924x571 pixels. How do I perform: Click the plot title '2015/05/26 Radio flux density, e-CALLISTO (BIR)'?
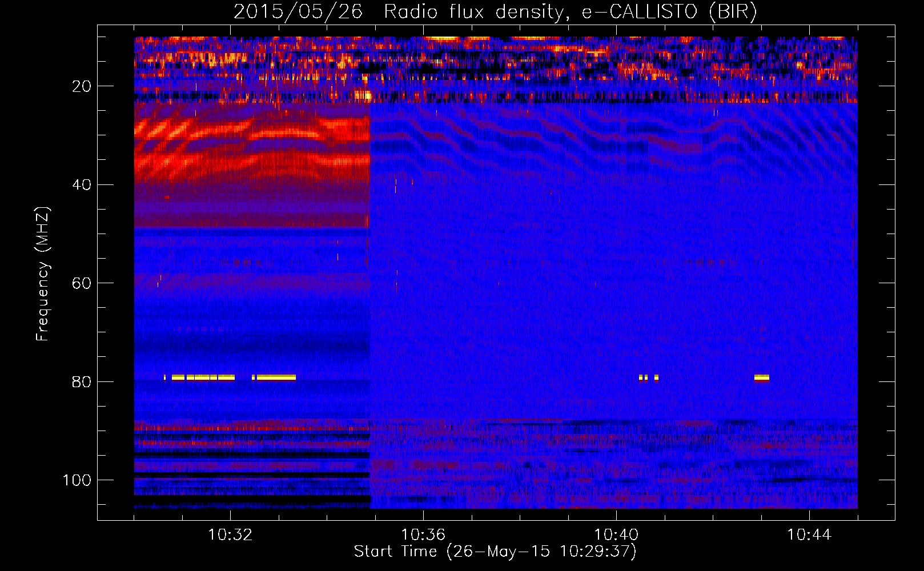(x=495, y=12)
